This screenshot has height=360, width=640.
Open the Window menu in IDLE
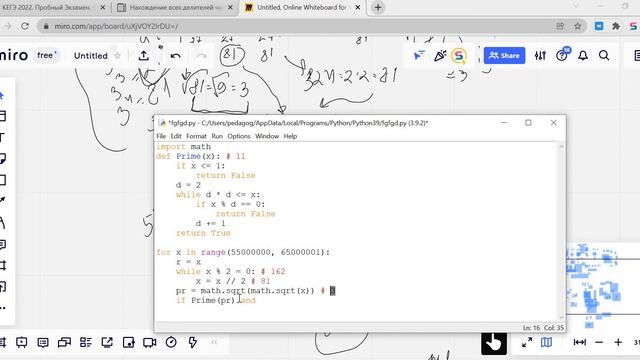[x=267, y=136]
